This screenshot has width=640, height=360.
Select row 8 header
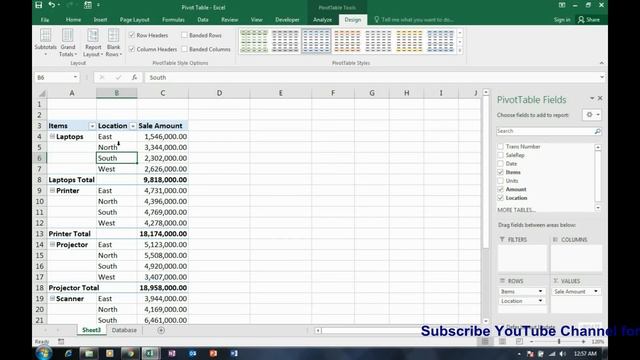point(40,180)
